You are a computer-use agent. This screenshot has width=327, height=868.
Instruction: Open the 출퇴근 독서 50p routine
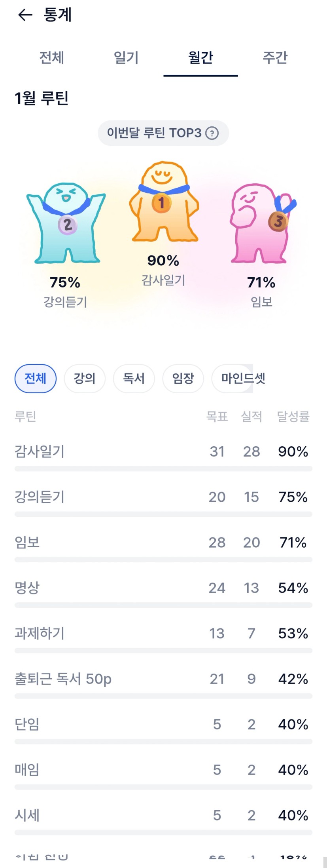[63, 679]
